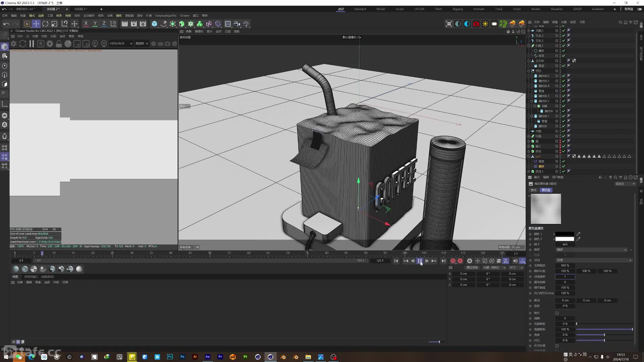Open HDR/sRGB color space dropdown
Viewport: 644px width, 362px height.
[x=121, y=44]
